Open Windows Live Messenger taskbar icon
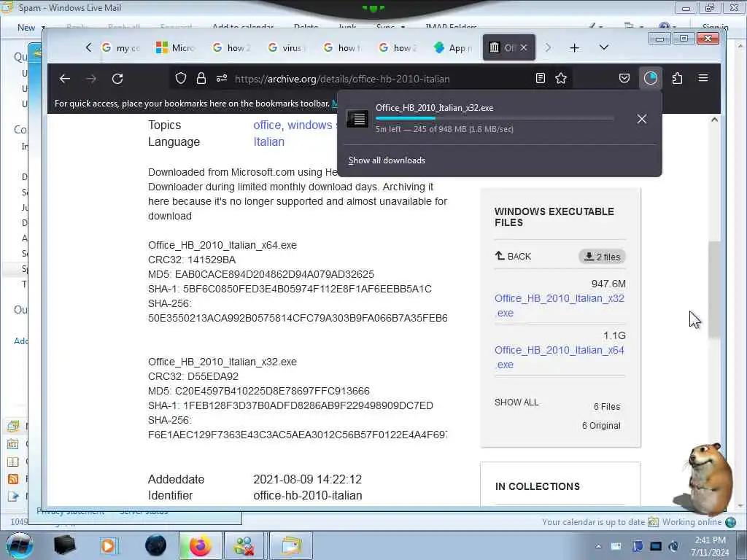 244,545
